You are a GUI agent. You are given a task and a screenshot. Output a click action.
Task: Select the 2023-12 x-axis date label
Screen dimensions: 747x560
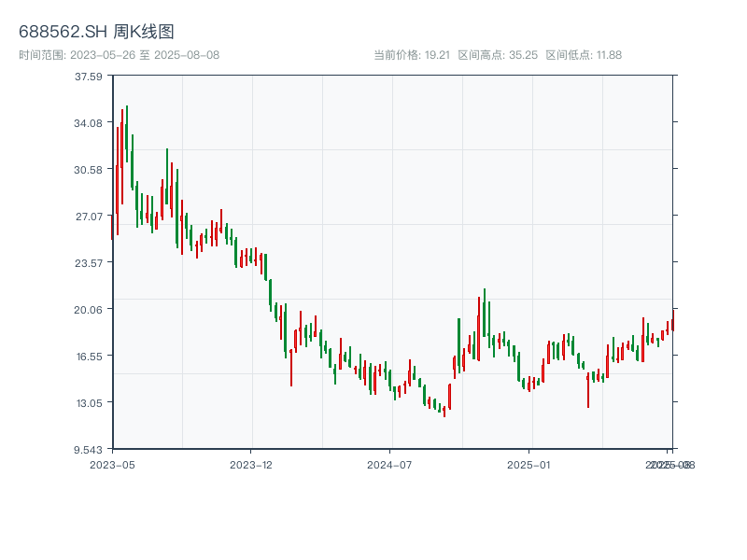coord(251,464)
